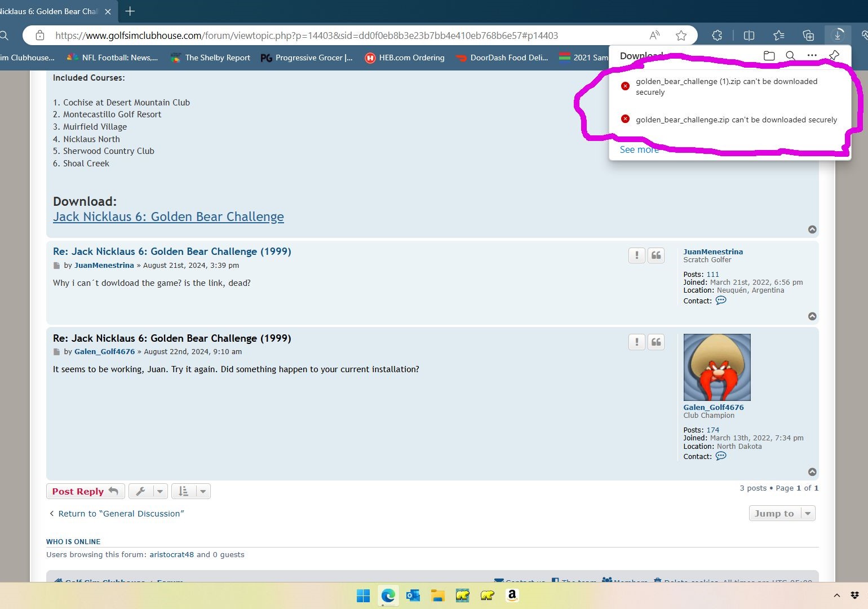The height and width of the screenshot is (609, 868).
Task: Open JuanMenestrina's reply post title link
Action: [x=172, y=251]
